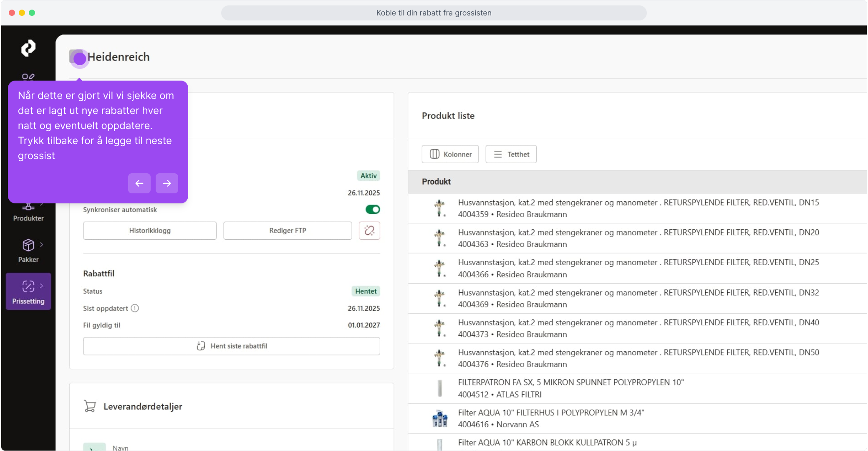Viewport: 868px width, 451px height.
Task: Open the Pakker sidebar section
Action: click(x=28, y=251)
